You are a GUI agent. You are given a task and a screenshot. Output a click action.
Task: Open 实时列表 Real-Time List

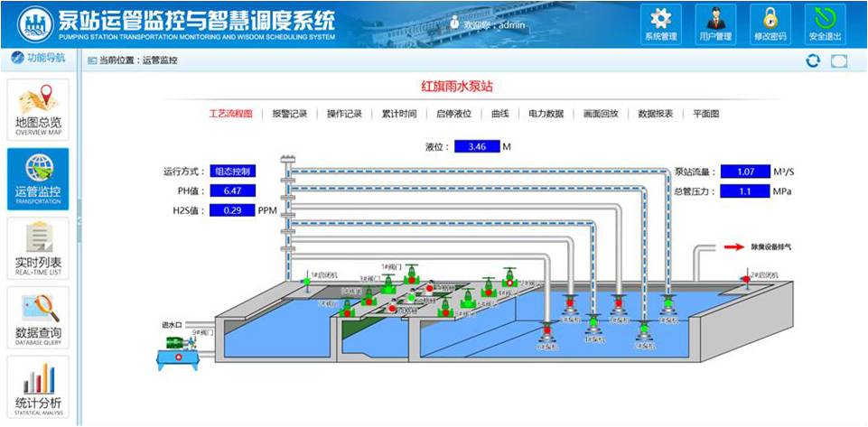coord(38,248)
